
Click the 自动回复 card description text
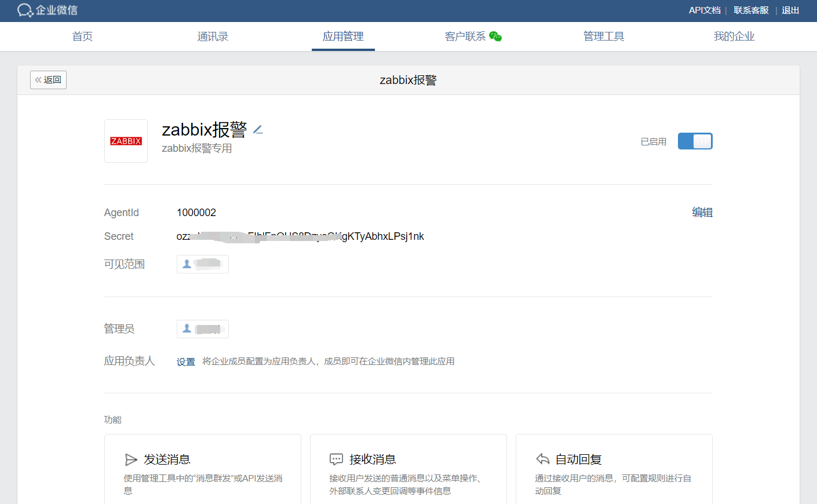[x=613, y=484]
